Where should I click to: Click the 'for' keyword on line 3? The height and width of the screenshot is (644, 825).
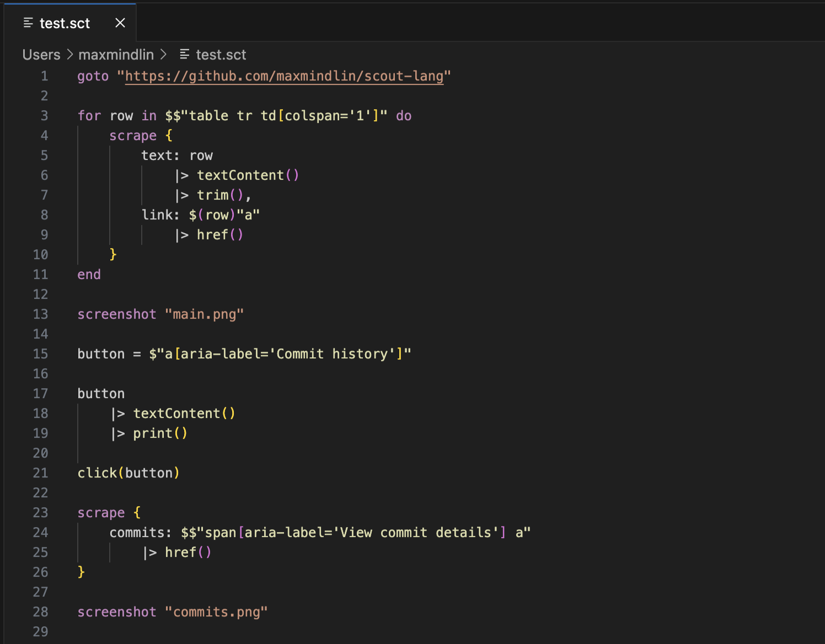89,116
